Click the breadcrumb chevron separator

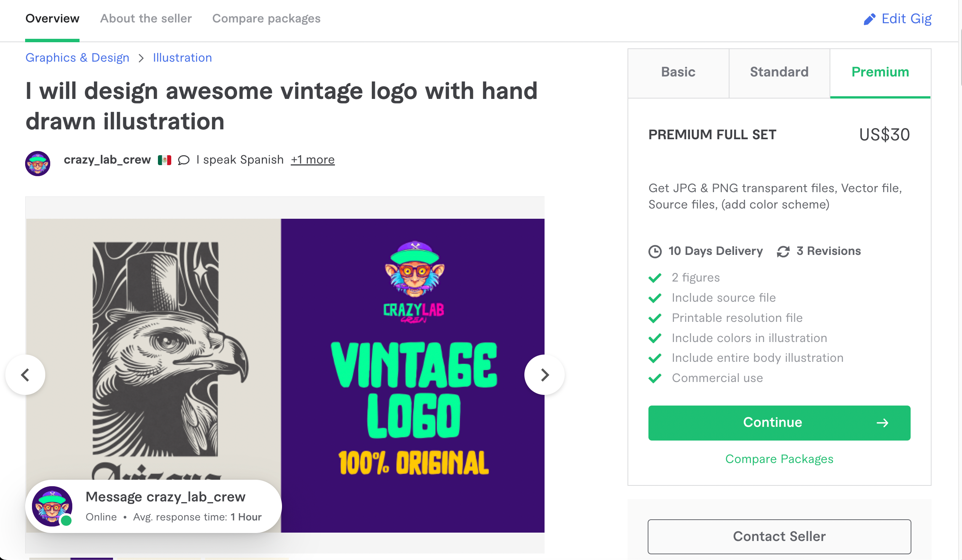[x=141, y=58]
